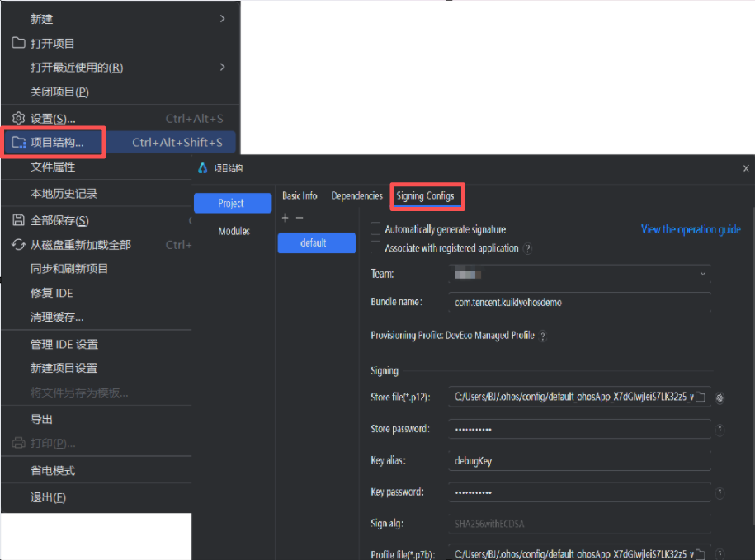755x560 pixels.
Task: Open 设置(S)... from the menu
Action: point(120,119)
